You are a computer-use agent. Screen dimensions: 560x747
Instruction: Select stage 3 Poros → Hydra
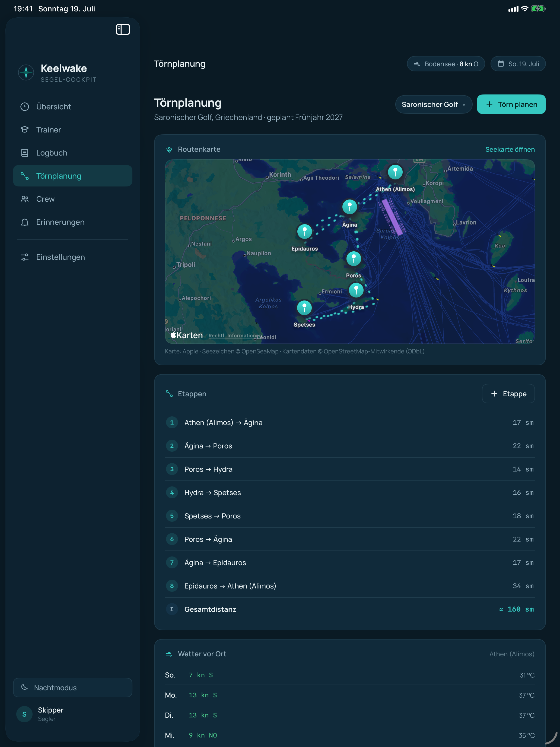coord(350,469)
